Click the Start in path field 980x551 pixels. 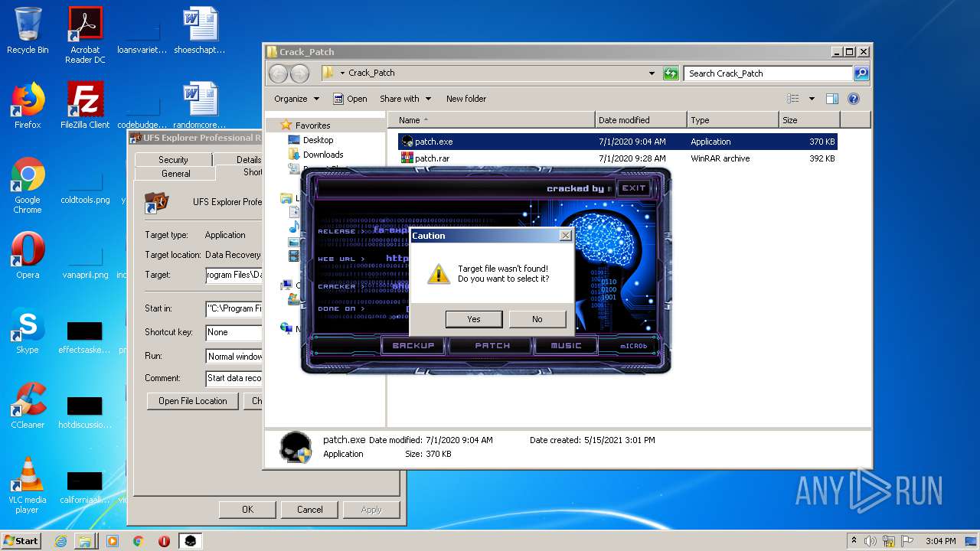tap(234, 309)
